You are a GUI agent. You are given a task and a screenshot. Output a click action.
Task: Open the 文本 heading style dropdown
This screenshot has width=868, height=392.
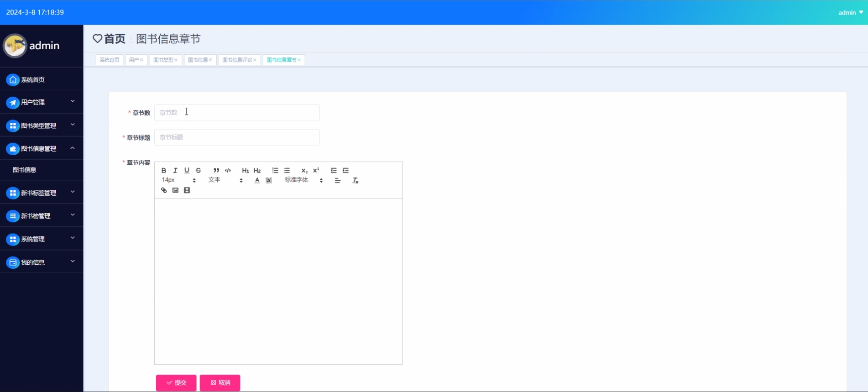(x=225, y=180)
